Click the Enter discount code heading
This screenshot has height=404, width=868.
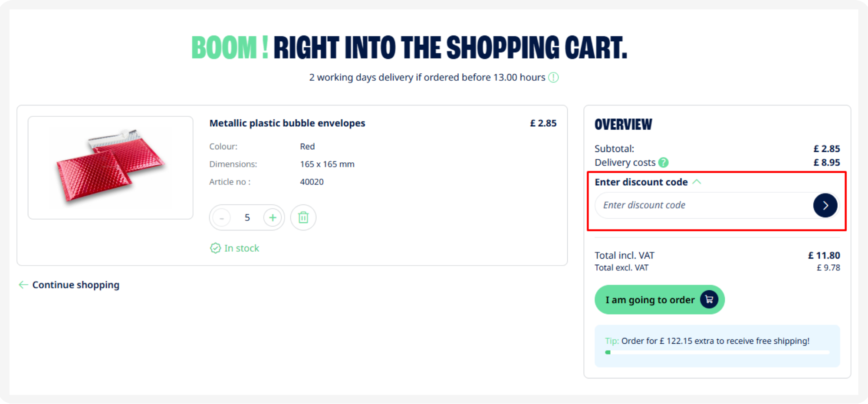[x=641, y=182]
